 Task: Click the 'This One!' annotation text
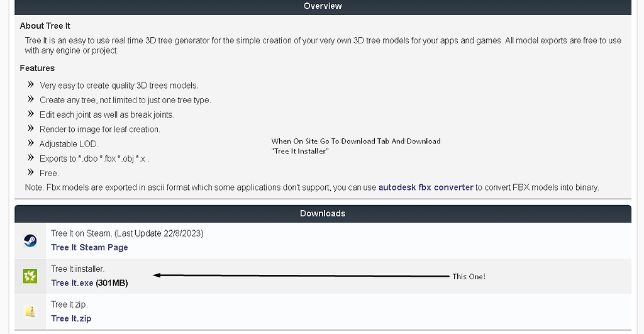(x=469, y=277)
